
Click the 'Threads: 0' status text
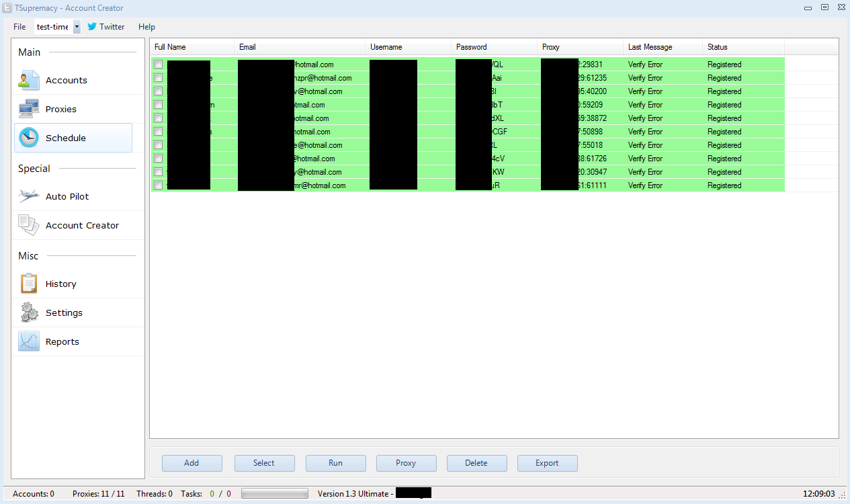click(155, 494)
